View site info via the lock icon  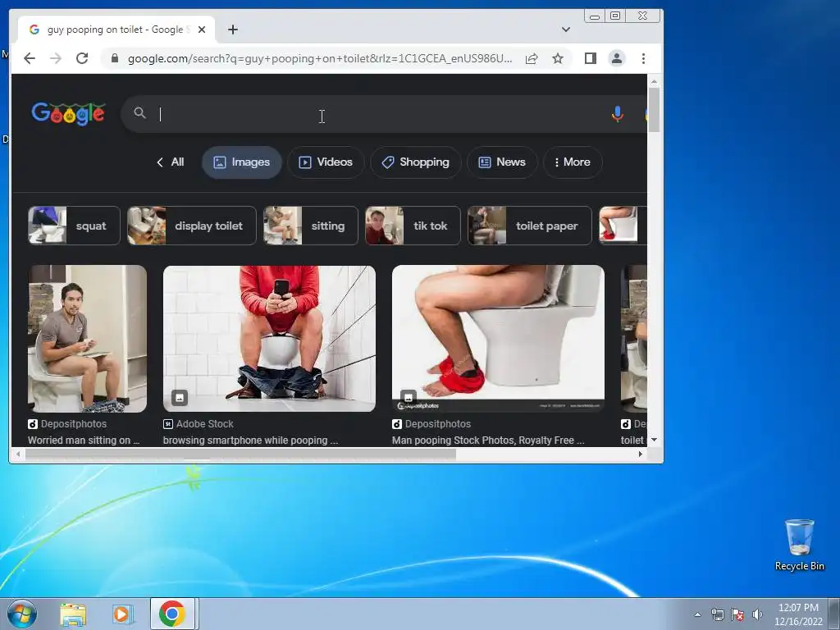pos(114,58)
